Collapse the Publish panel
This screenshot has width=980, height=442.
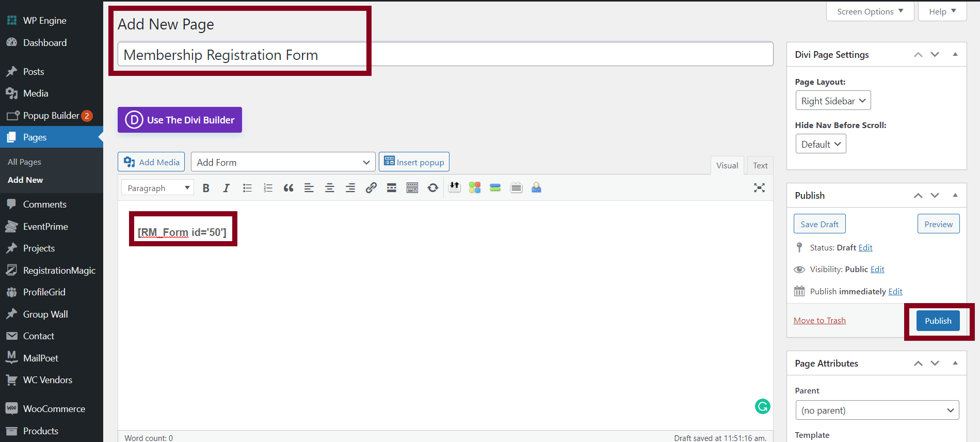click(955, 195)
